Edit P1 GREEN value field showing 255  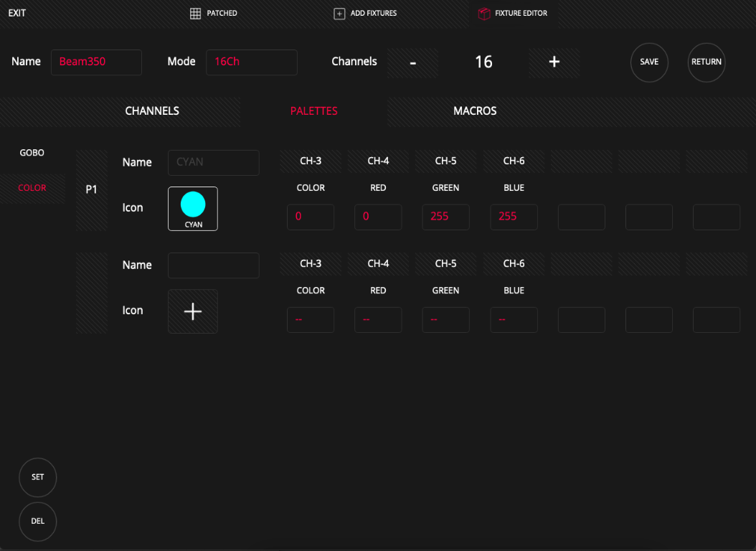pyautogui.click(x=445, y=217)
